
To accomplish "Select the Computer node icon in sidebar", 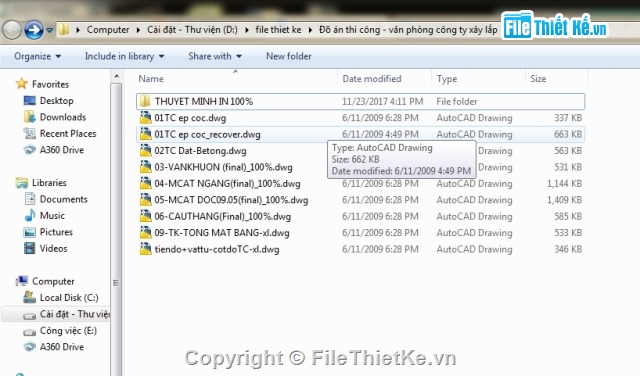I will (22, 281).
